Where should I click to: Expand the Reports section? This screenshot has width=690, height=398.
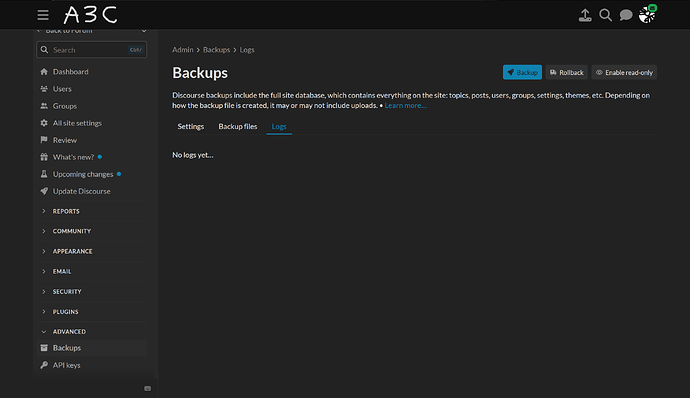(x=92, y=211)
